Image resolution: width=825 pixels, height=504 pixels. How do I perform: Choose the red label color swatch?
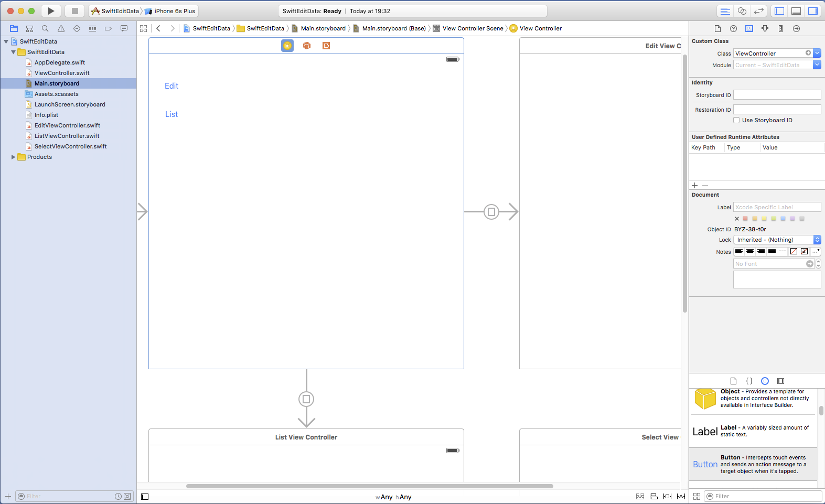(745, 219)
